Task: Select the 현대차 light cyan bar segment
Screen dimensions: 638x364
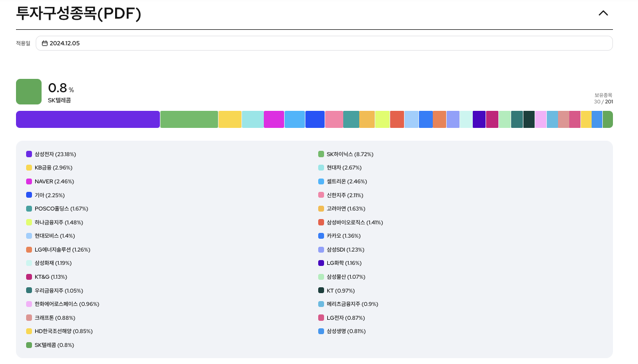Action: point(253,119)
